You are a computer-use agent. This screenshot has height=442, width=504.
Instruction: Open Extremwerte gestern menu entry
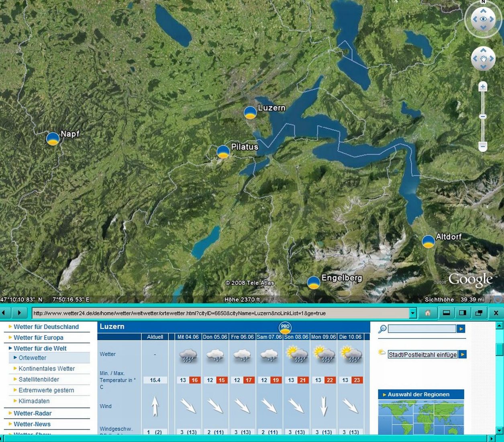tap(46, 390)
